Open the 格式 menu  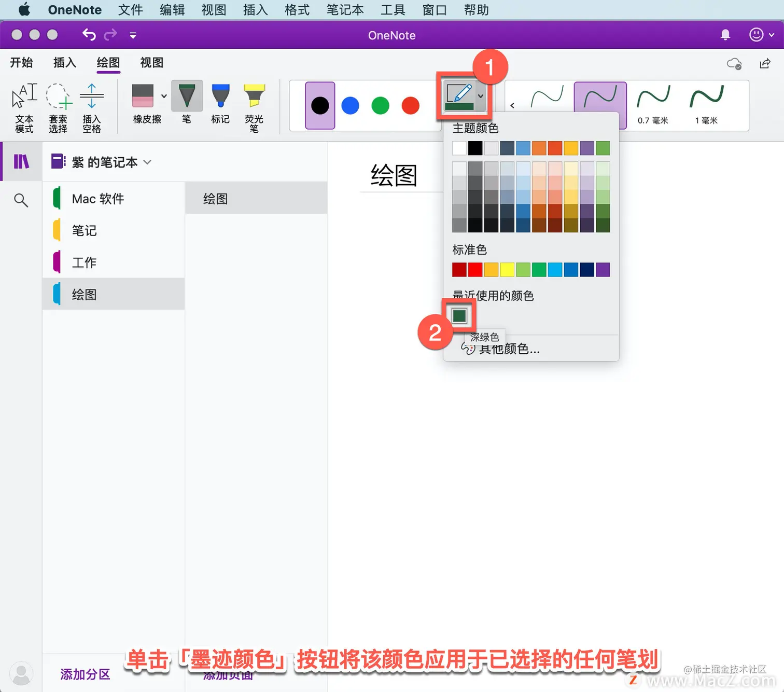click(297, 10)
